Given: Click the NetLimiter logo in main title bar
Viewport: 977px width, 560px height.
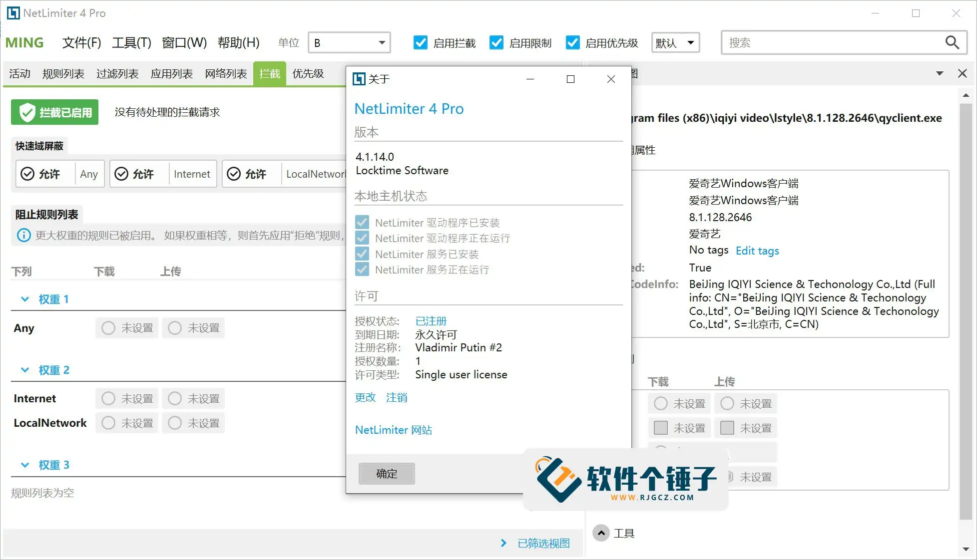Looking at the screenshot, I should [x=13, y=13].
